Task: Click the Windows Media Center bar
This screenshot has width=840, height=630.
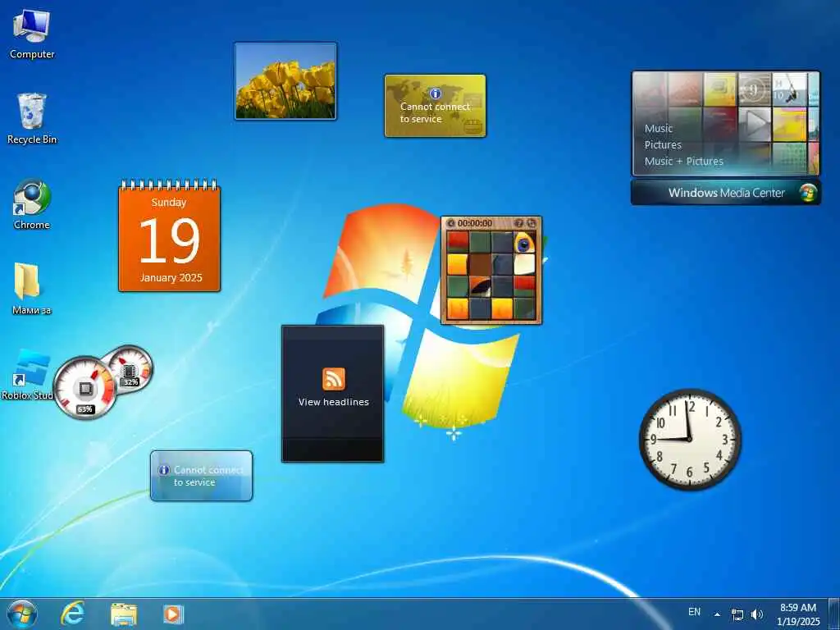Action: click(x=726, y=193)
